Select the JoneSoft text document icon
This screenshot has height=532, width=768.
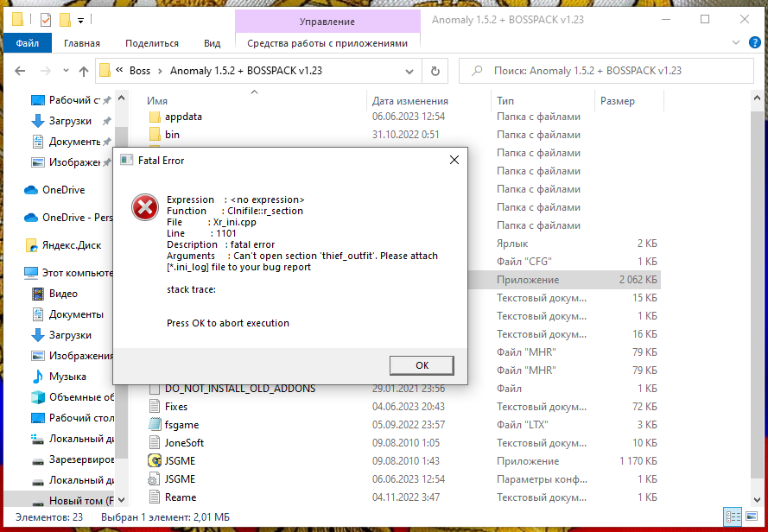coord(155,443)
